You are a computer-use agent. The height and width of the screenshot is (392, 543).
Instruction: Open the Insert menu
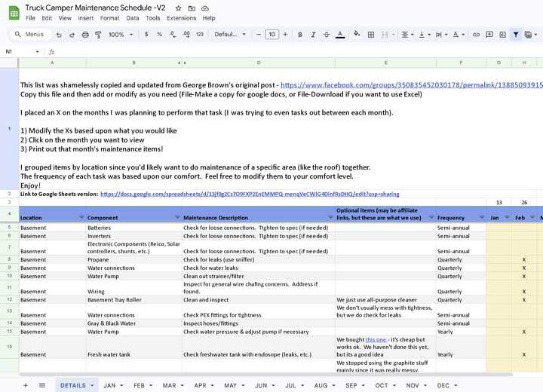(x=85, y=18)
